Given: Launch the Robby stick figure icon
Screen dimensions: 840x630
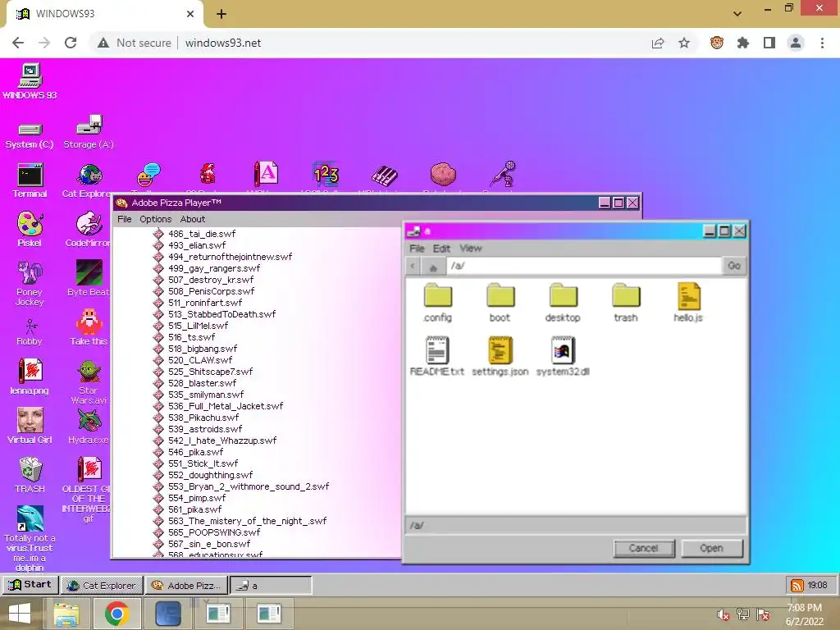Looking at the screenshot, I should pos(30,332).
